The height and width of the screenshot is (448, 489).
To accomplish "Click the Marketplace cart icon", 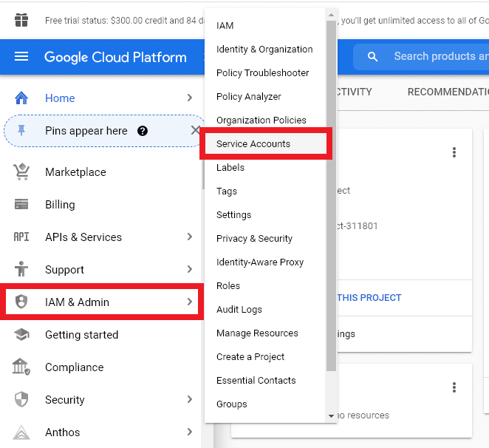I will coord(21,172).
